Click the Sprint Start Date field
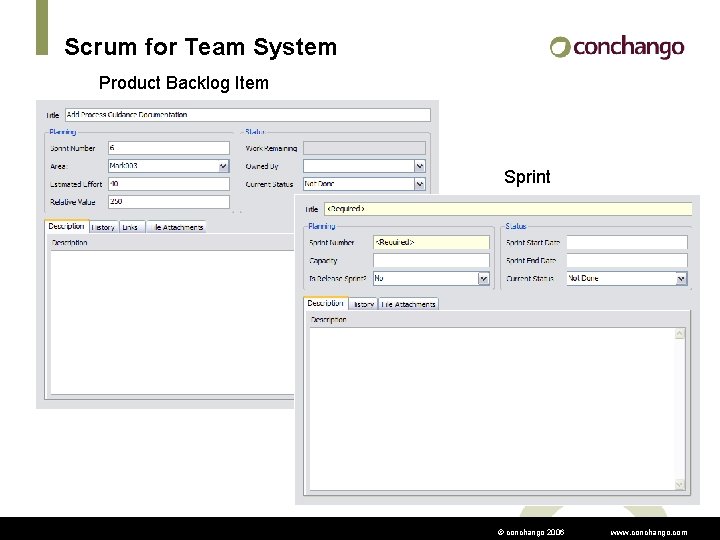The image size is (720, 540). [x=627, y=242]
